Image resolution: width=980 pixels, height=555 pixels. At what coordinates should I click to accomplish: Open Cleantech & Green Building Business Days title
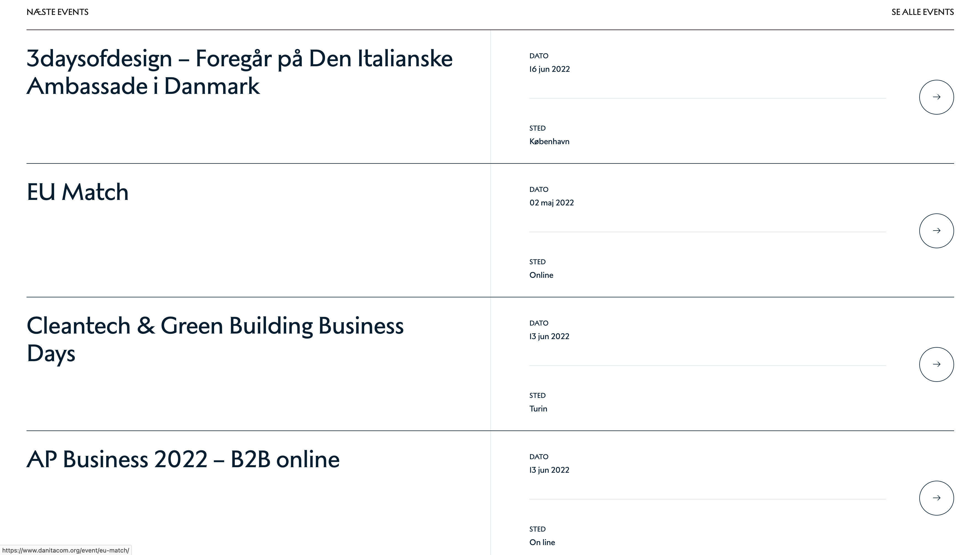click(215, 339)
